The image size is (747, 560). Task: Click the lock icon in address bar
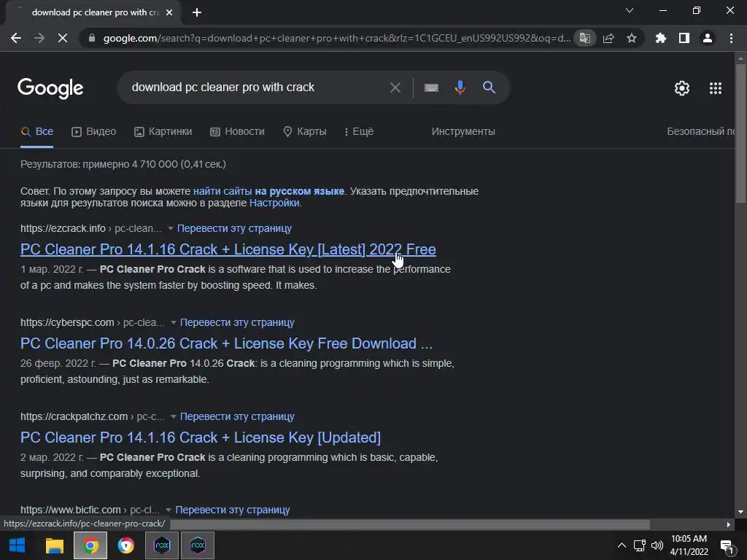point(92,38)
